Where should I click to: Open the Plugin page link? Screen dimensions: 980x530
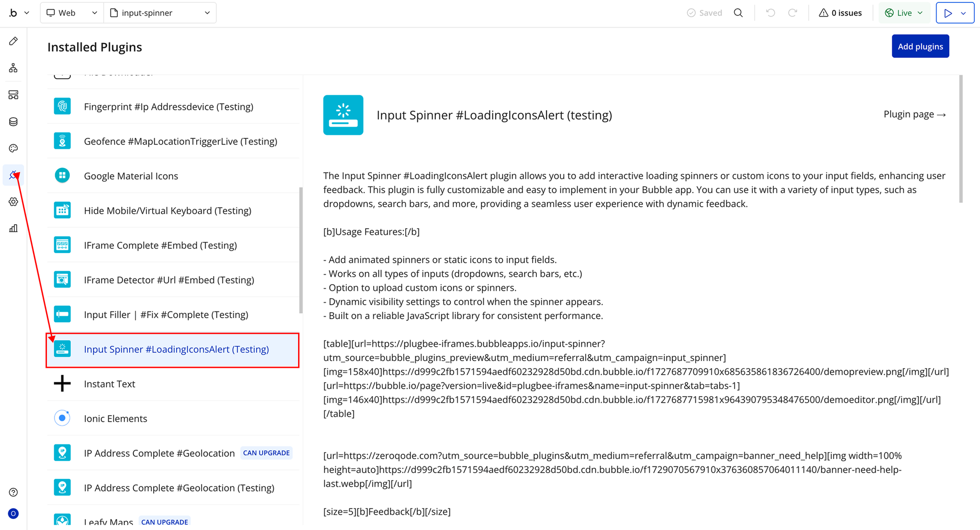914,114
